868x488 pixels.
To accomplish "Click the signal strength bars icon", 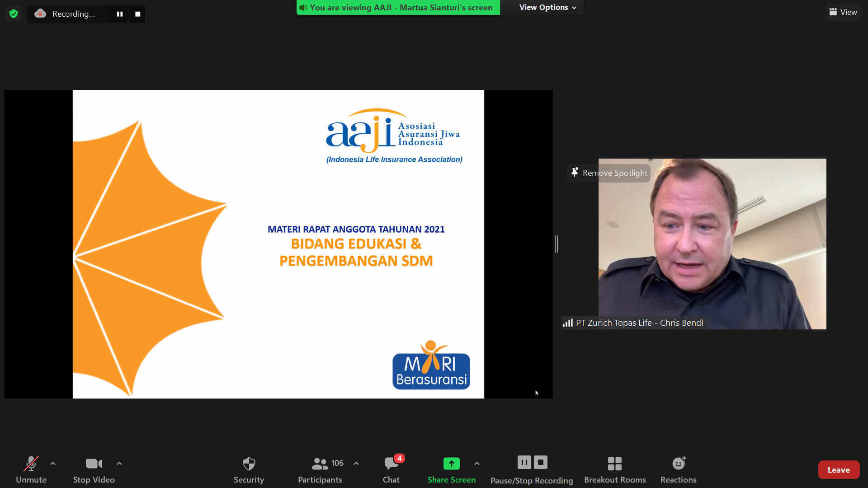I will point(567,323).
